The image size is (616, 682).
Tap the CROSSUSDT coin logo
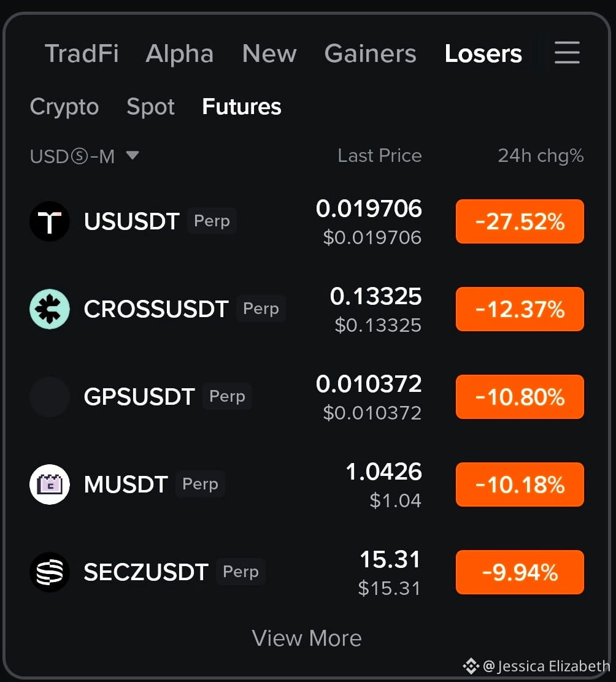click(x=50, y=309)
